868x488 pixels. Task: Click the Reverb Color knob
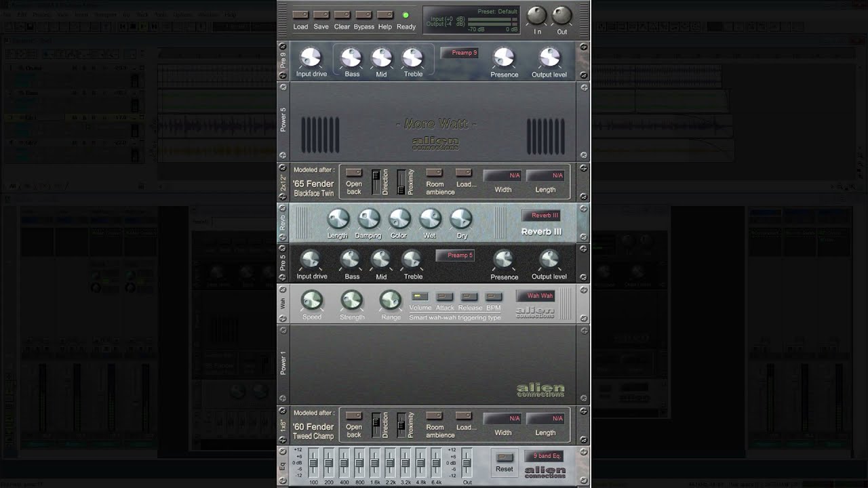tap(399, 219)
